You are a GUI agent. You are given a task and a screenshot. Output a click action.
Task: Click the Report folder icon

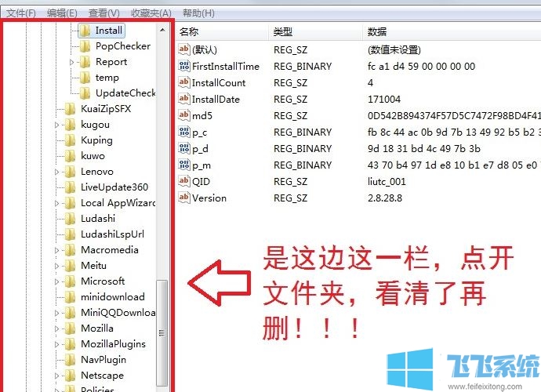(x=85, y=62)
